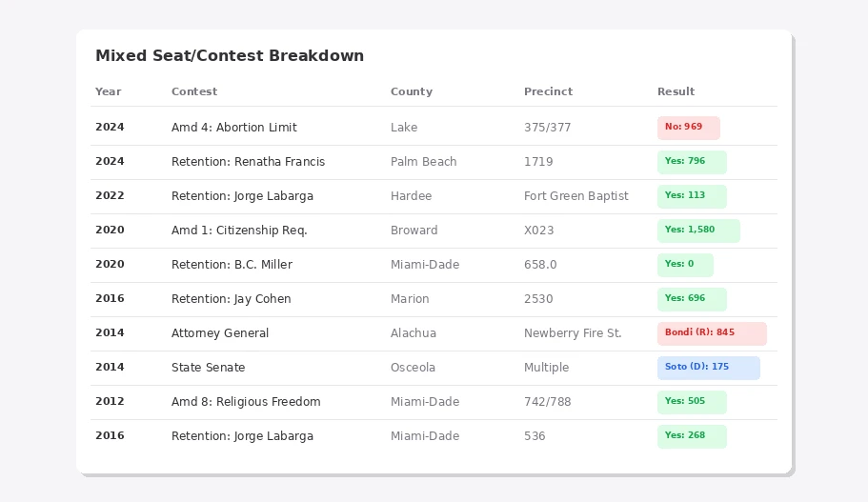The image size is (868, 502).
Task: Click the "Yes: 796" result badge
Action: point(692,162)
